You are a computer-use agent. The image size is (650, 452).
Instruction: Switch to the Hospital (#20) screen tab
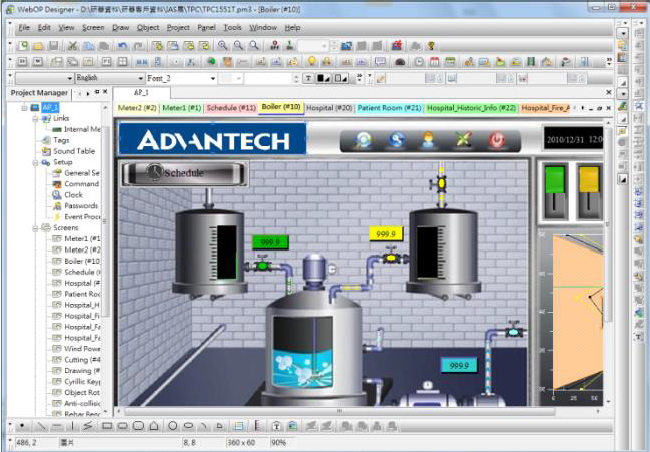(x=329, y=108)
